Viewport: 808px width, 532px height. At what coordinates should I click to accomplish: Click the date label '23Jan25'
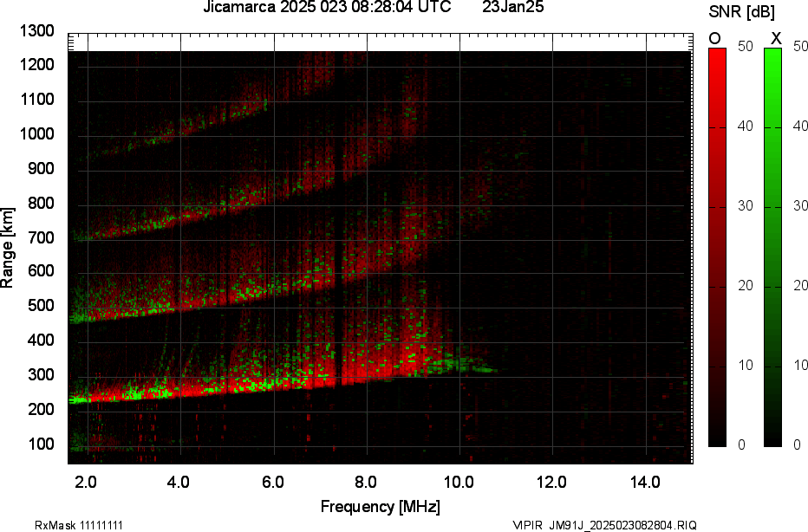point(512,7)
